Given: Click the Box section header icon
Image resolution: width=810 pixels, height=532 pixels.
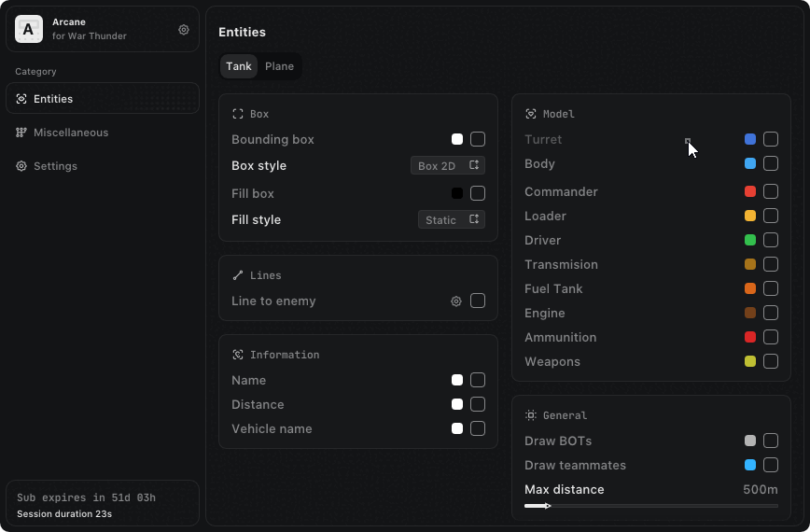Looking at the screenshot, I should click(238, 114).
